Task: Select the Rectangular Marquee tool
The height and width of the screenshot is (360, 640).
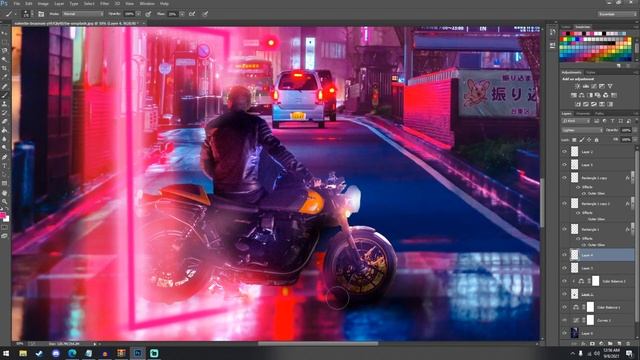Action: point(4,42)
